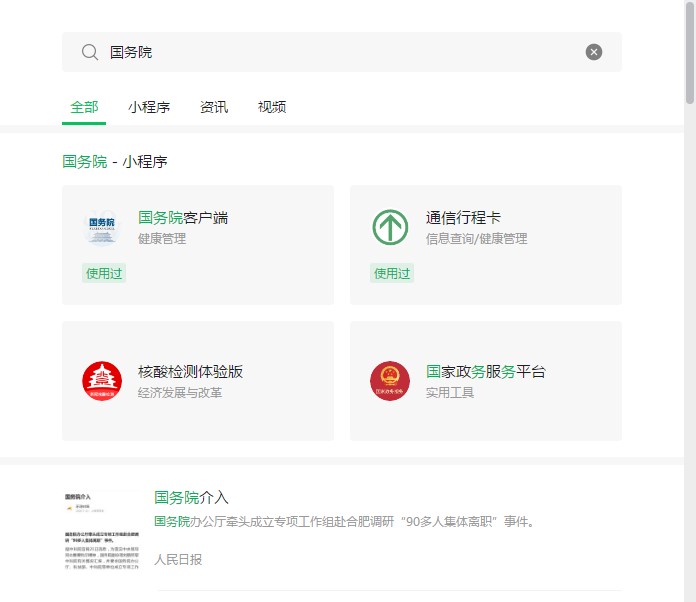The image size is (696, 602).
Task: Click the 通信行程卡 green arrow icon
Action: (390, 228)
